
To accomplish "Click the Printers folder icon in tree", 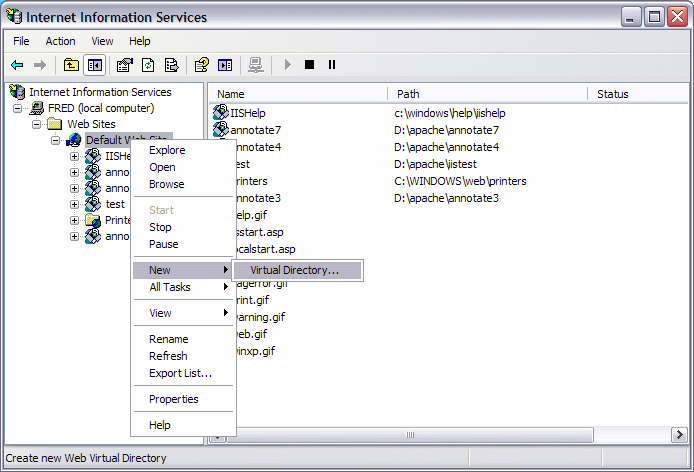I will click(x=93, y=220).
